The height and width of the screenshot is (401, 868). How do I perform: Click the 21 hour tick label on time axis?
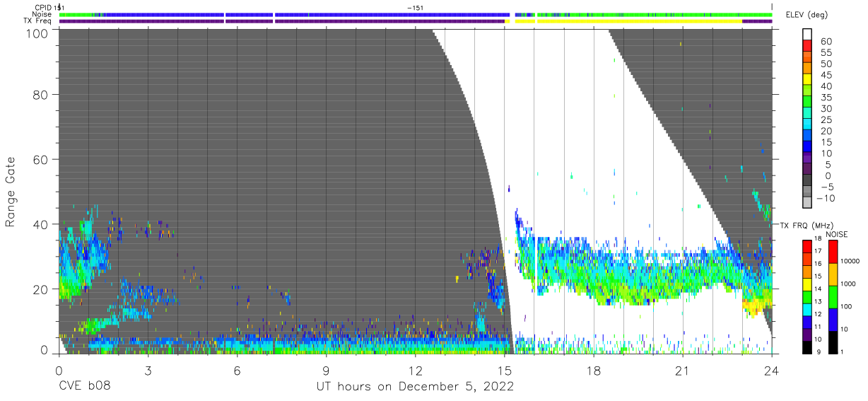click(682, 371)
